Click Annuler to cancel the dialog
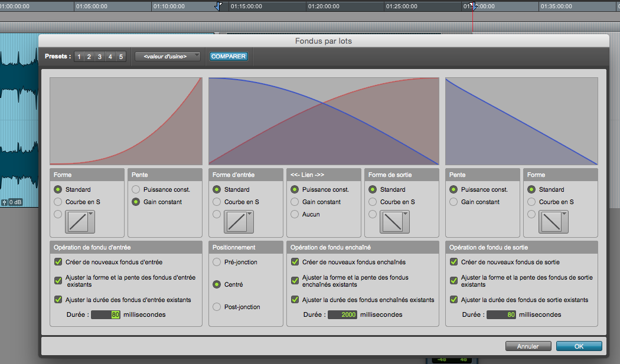The height and width of the screenshot is (364, 620). coord(528,346)
